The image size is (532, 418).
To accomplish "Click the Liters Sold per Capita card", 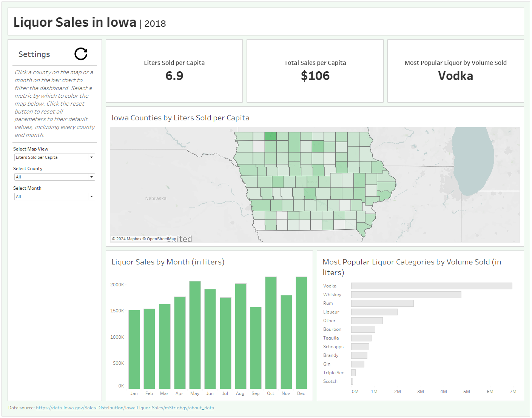I will [174, 71].
